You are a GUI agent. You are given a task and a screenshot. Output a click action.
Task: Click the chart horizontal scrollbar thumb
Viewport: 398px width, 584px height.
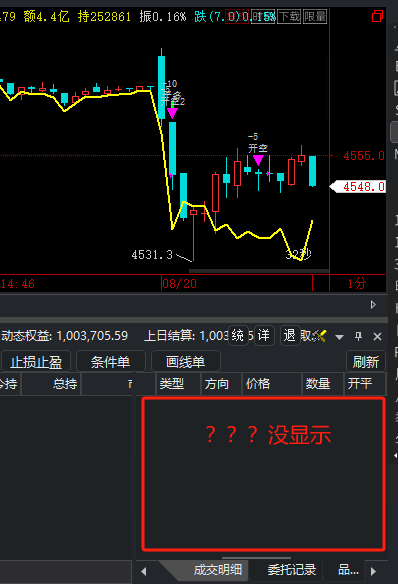pyautogui.click(x=259, y=271)
